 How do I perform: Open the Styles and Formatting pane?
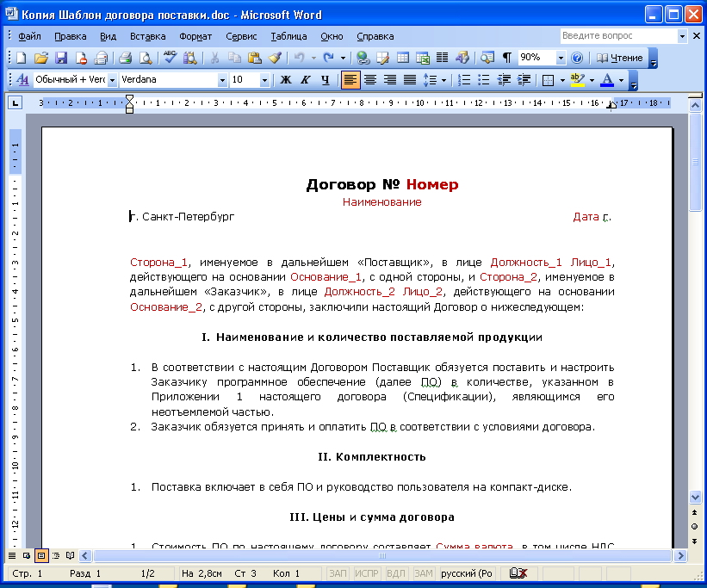[22, 80]
